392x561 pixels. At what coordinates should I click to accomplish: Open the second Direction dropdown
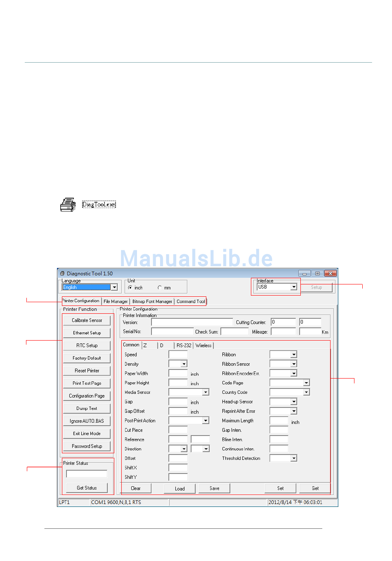click(x=206, y=449)
